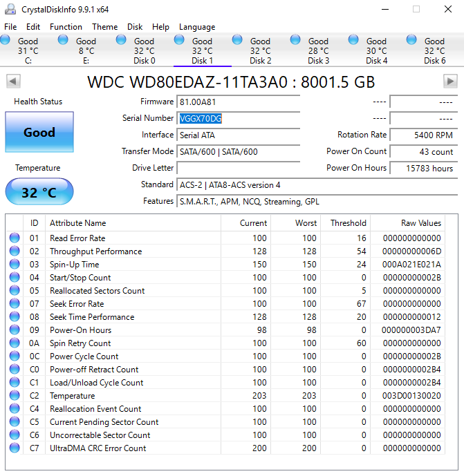The height and width of the screenshot is (476, 464).
Task: Switch to Disk 3 label tab
Action: point(319,61)
